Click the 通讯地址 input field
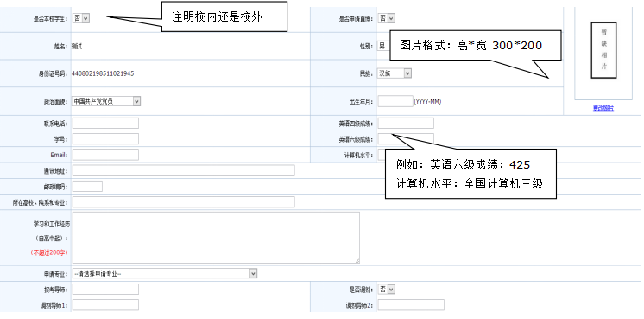The width and height of the screenshot is (644, 319). 184,170
